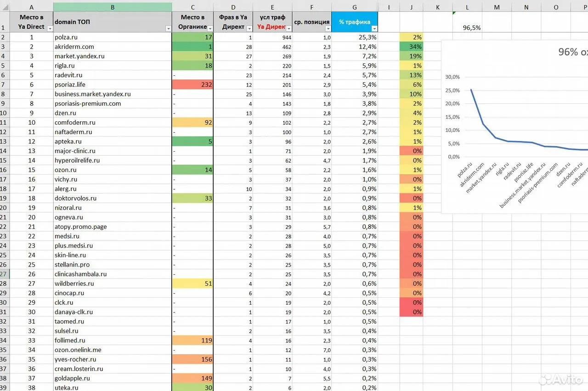Click green '34%' cell in column J
Viewport: 588px width, 391px height.
coord(412,46)
